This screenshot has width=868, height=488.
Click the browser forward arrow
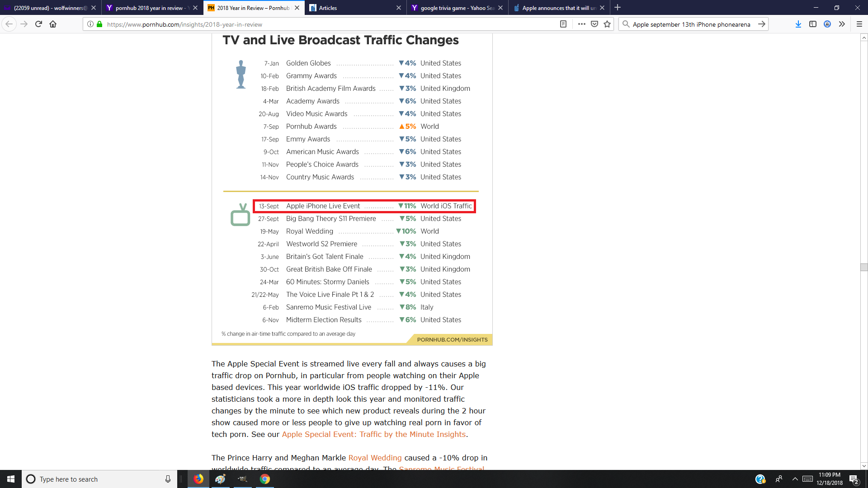[24, 24]
